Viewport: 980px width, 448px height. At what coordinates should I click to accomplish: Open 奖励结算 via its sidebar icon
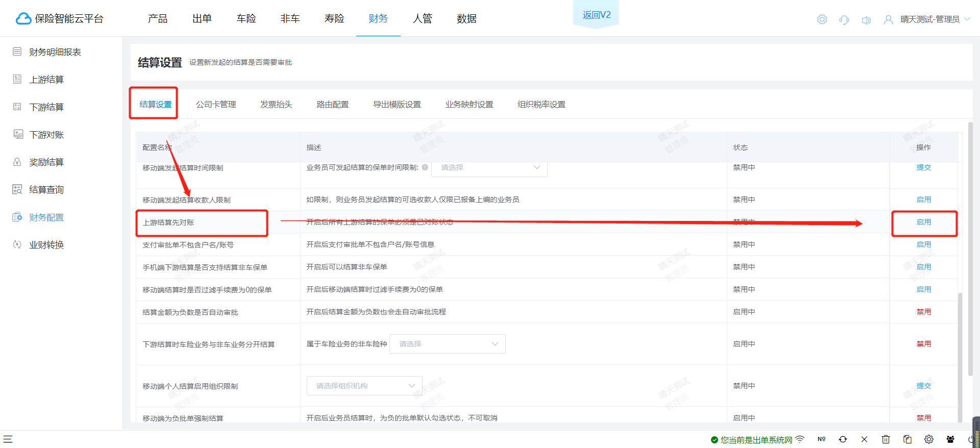pos(17,162)
